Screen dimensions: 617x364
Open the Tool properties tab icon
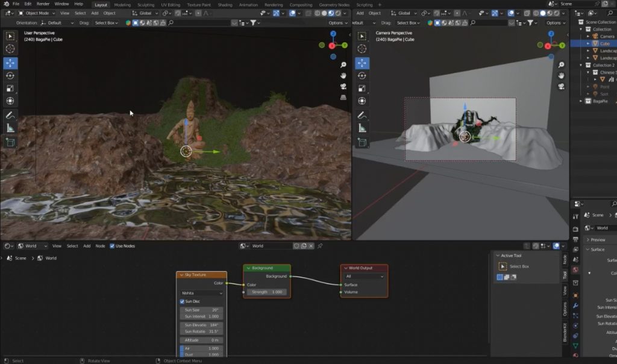(x=575, y=216)
